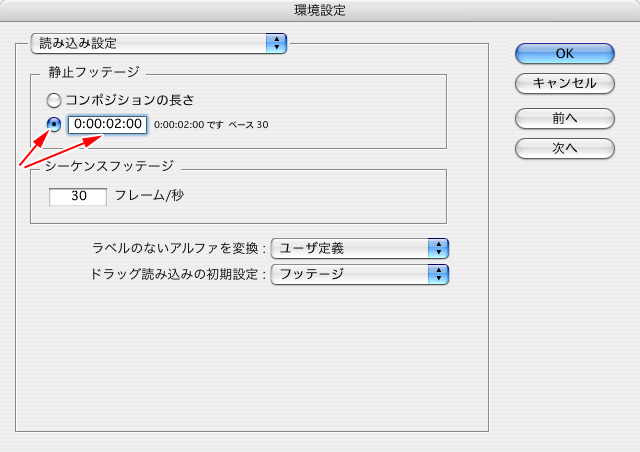Click the シーケンスフッテージ group heading

click(111, 166)
